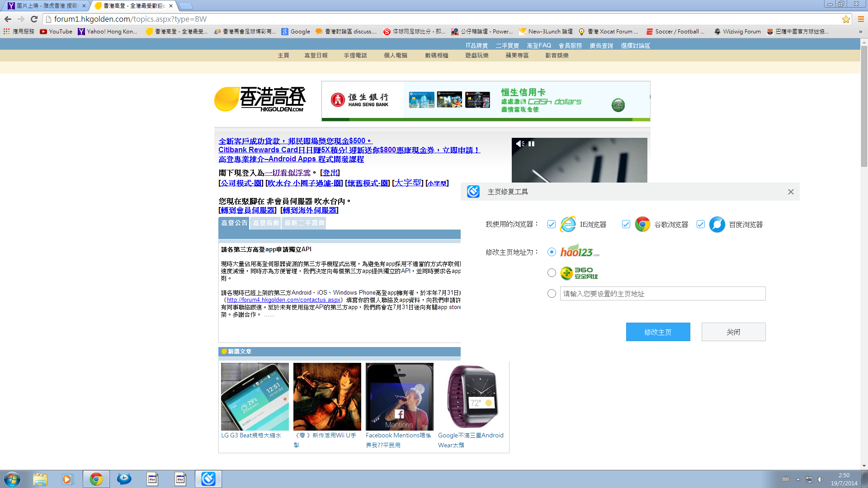This screenshot has height=488, width=868.
Task: Open the Soccer / Football bookmark
Action: click(675, 31)
